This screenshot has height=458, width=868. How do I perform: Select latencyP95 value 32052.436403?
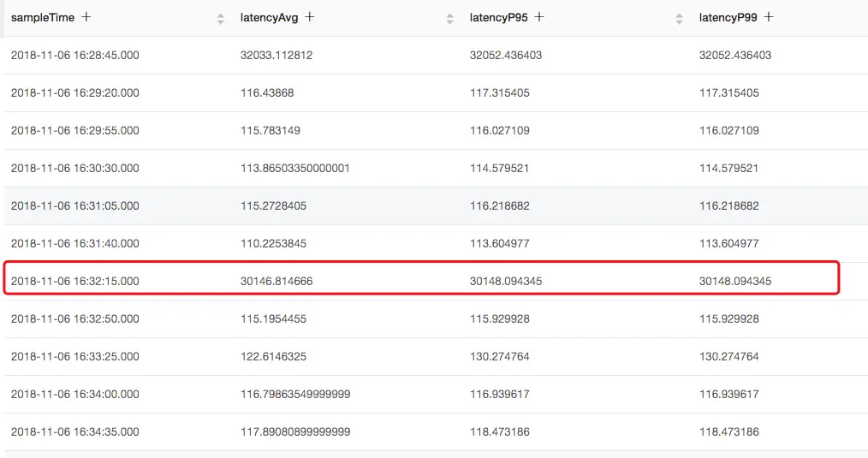pos(506,56)
